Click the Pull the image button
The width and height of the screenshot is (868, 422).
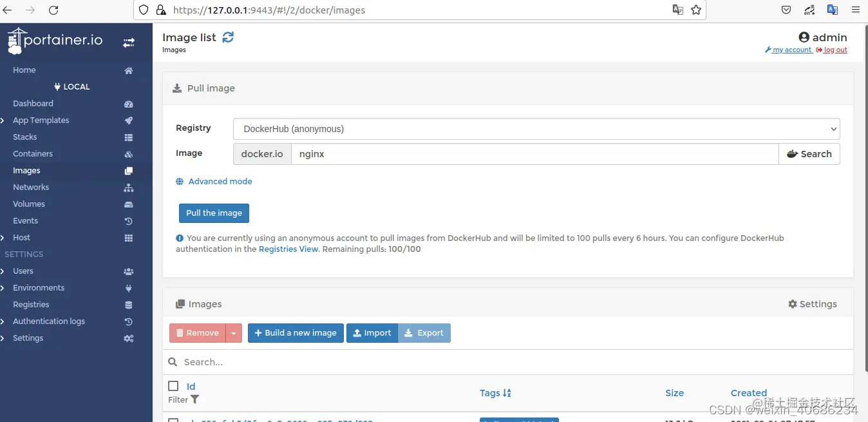click(214, 213)
